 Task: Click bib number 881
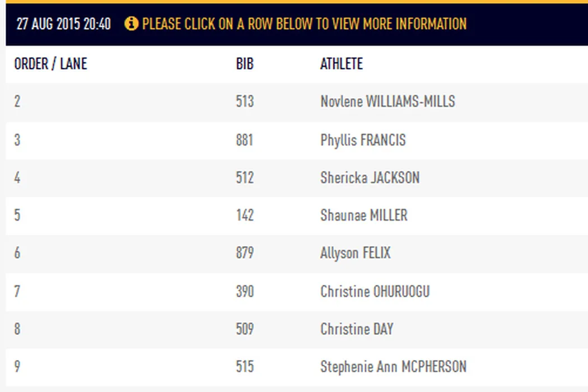coord(245,139)
